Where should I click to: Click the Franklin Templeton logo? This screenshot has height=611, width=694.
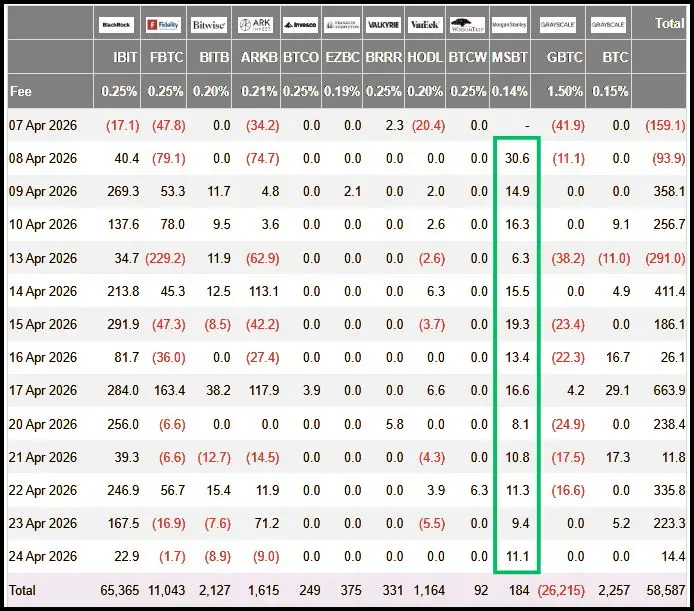[342, 25]
